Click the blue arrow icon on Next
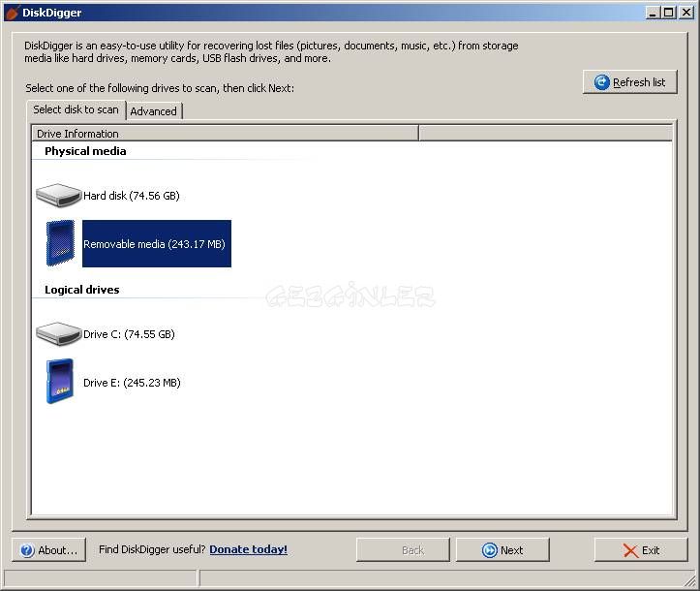700x591 pixels. point(490,550)
